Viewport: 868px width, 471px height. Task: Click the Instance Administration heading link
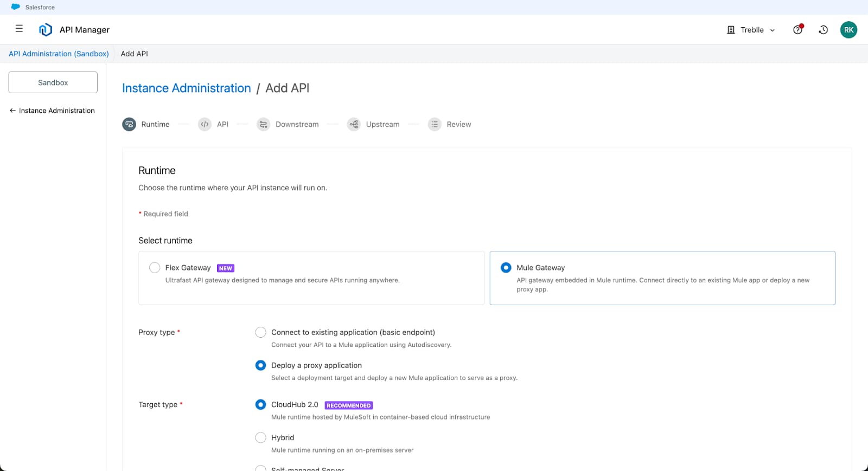click(x=186, y=88)
